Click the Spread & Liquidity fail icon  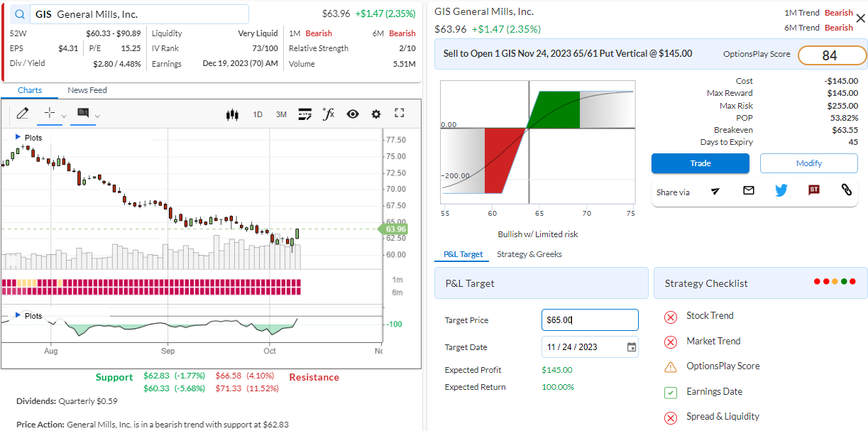(x=670, y=418)
